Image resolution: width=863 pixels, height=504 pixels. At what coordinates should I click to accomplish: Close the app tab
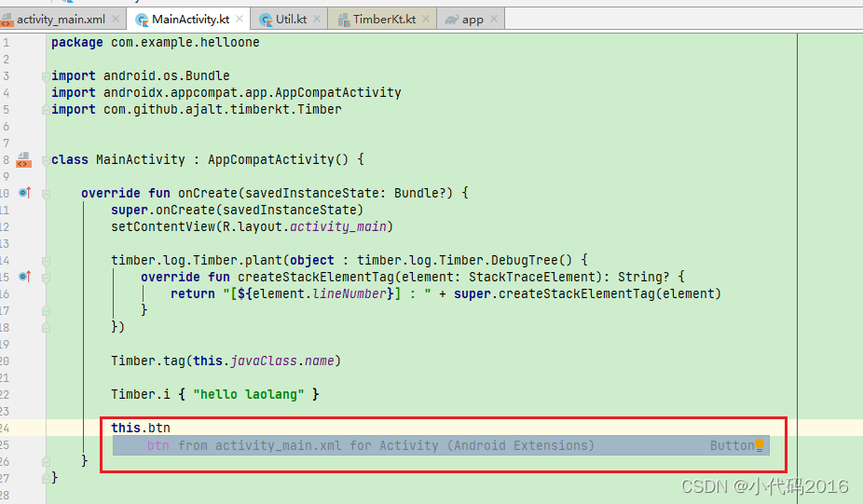(x=494, y=19)
